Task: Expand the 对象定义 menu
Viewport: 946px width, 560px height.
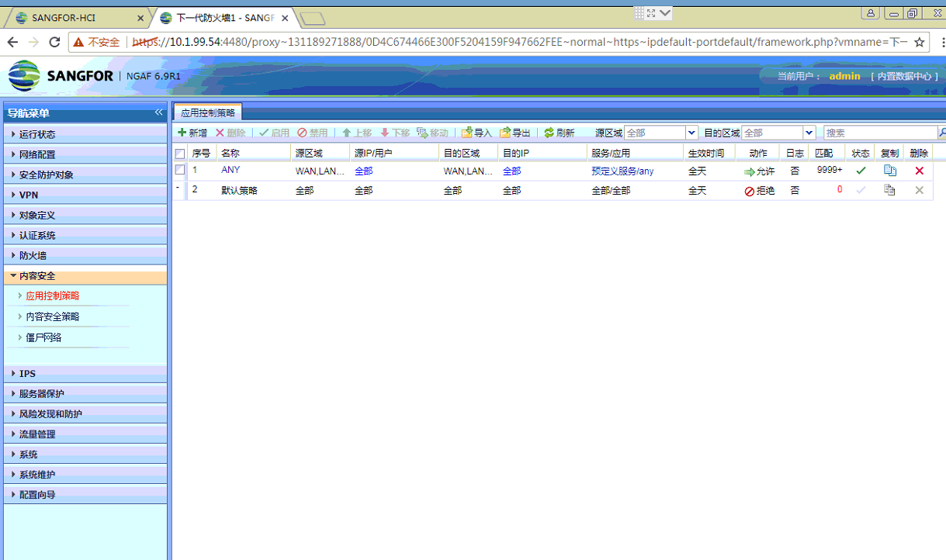Action: 85,214
